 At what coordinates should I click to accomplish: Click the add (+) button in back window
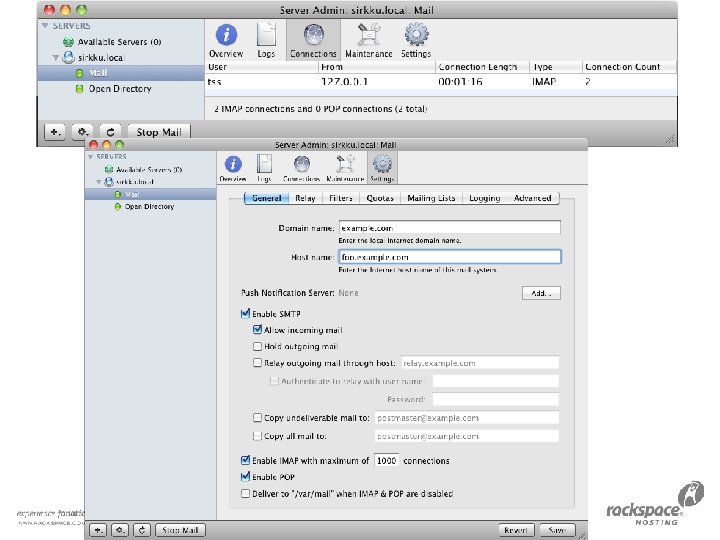tap(55, 132)
